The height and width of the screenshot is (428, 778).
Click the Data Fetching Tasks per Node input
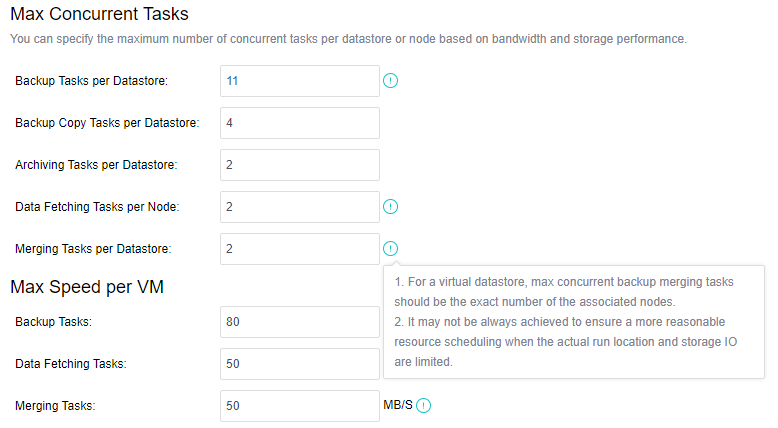[x=299, y=207]
